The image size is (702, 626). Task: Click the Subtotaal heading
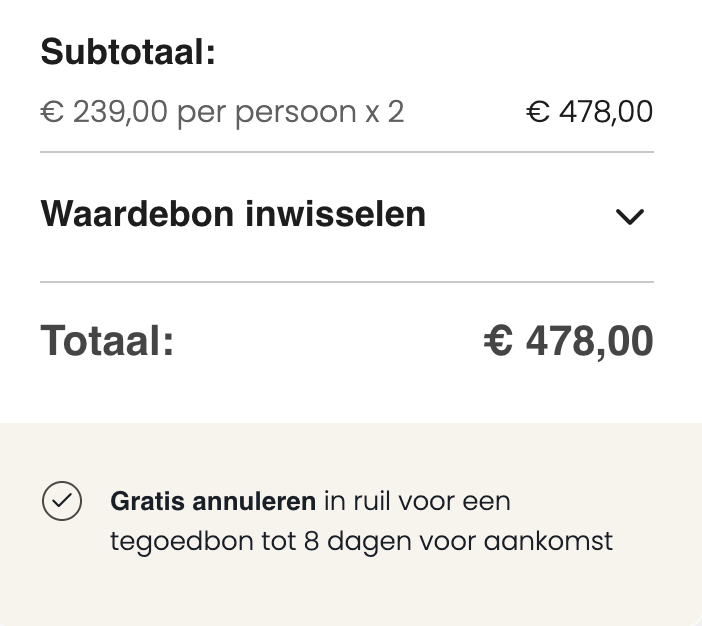coord(128,52)
